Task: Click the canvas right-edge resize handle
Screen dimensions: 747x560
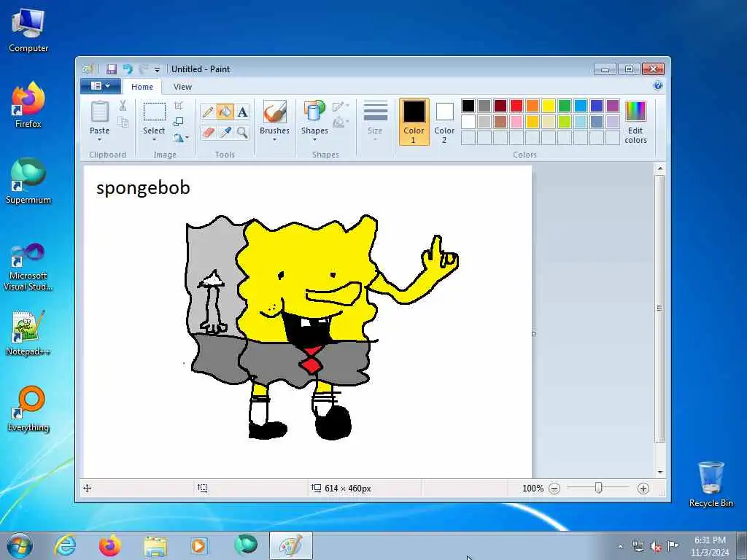Action: 533,333
